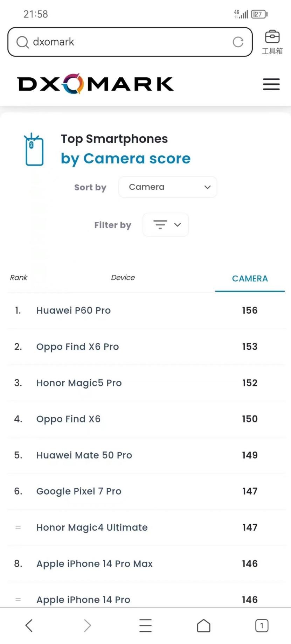Tap the browser forward arrow
The height and width of the screenshot is (644, 291).
click(x=87, y=625)
